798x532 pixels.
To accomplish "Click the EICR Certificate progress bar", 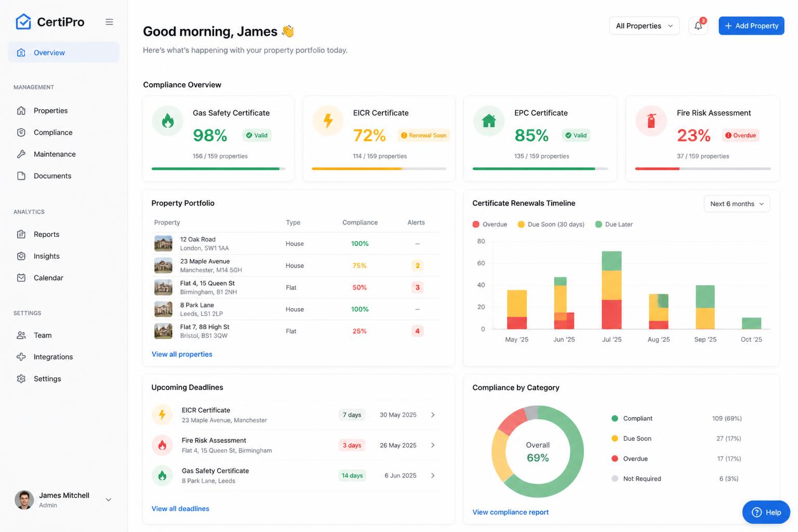I will 379,169.
